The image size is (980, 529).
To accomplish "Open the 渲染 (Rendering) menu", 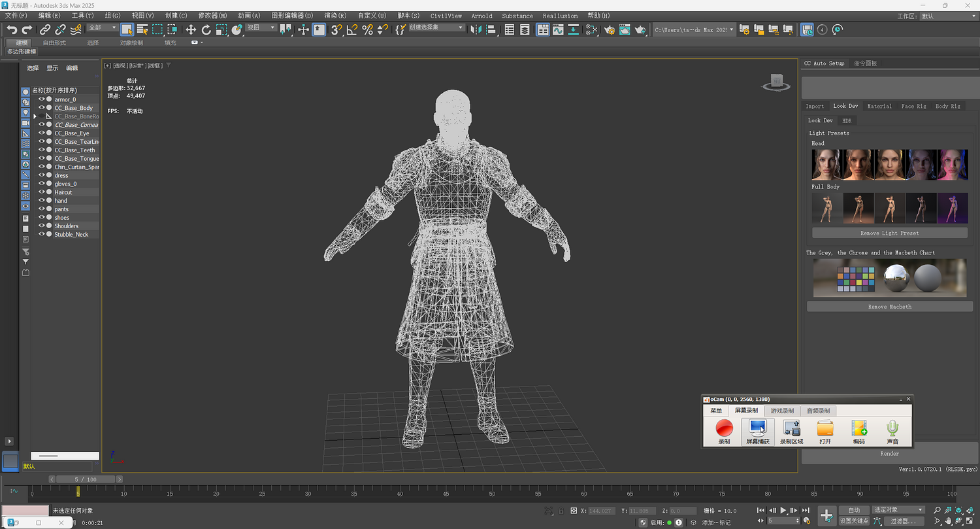I will (x=335, y=16).
